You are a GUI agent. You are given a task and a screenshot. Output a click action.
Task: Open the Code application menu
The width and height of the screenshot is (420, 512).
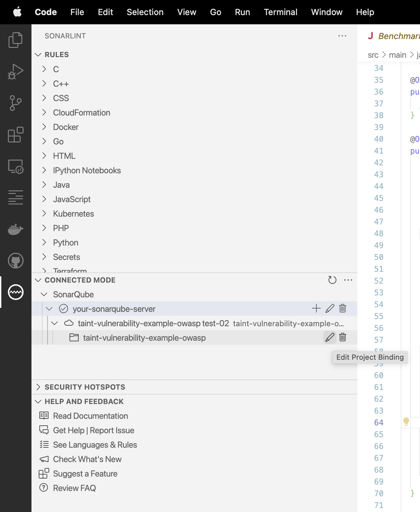[46, 12]
